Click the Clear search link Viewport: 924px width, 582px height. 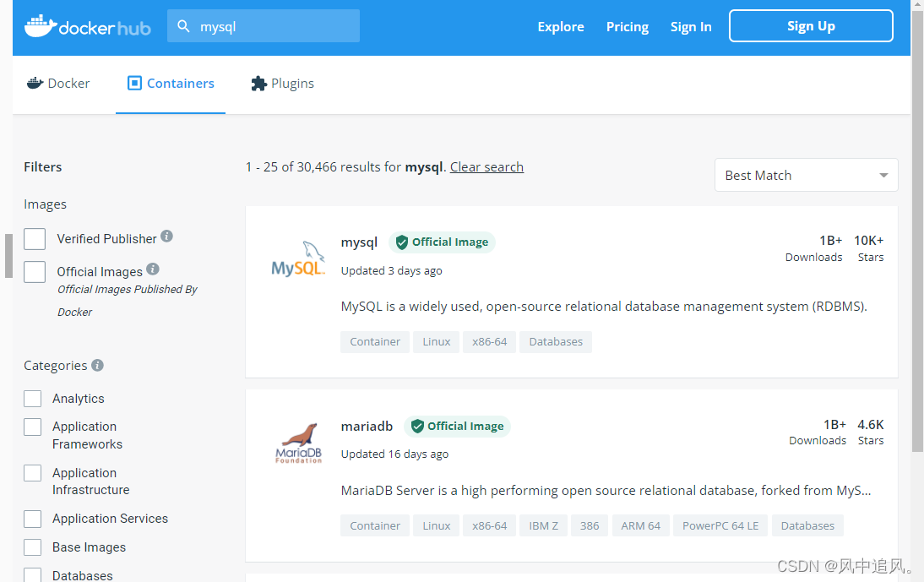(x=486, y=166)
